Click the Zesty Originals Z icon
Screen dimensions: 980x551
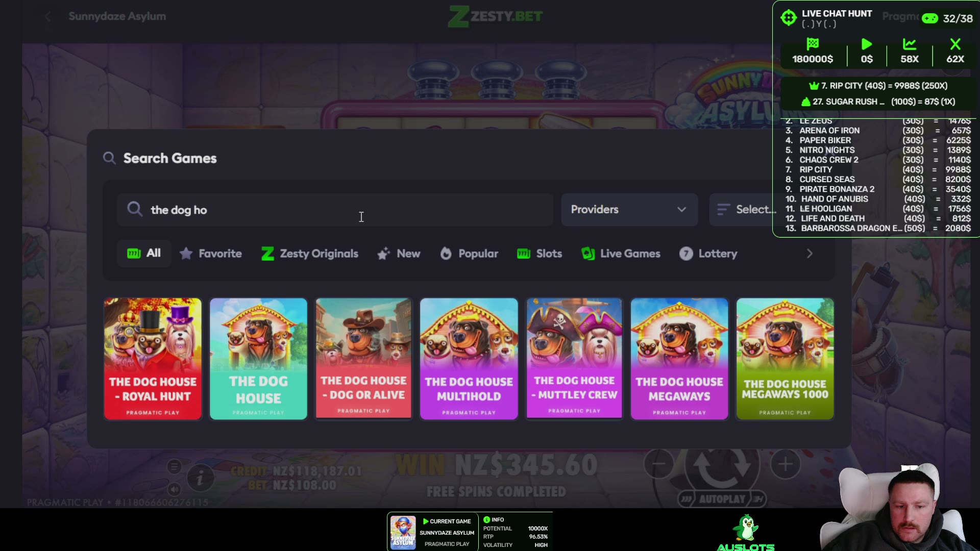coord(267,254)
